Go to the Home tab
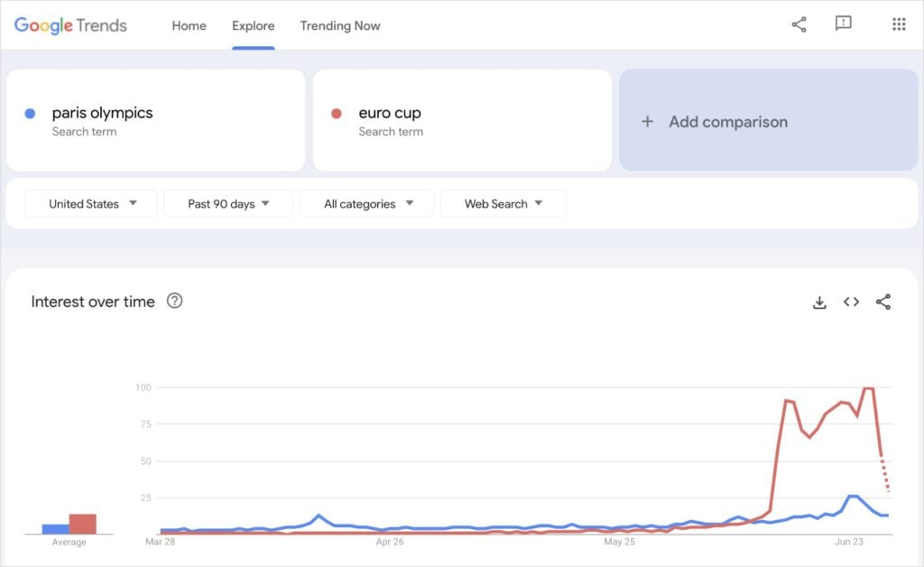The width and height of the screenshot is (924, 567). (189, 26)
